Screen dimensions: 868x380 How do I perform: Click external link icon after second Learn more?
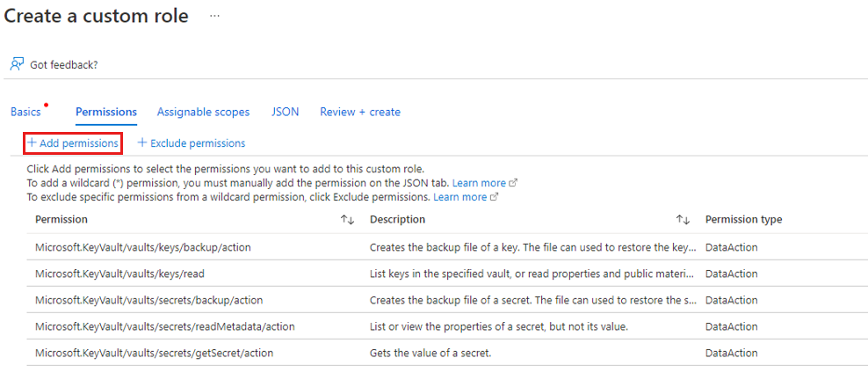(x=495, y=197)
